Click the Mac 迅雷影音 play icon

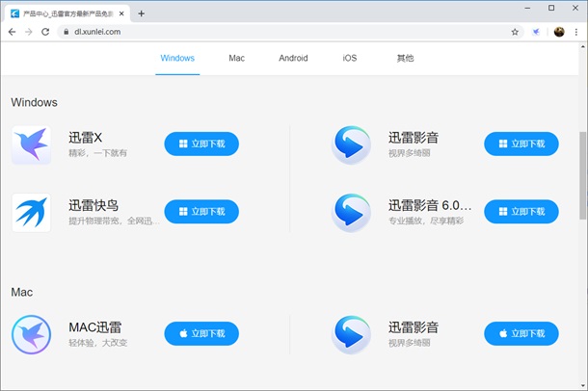coord(351,334)
